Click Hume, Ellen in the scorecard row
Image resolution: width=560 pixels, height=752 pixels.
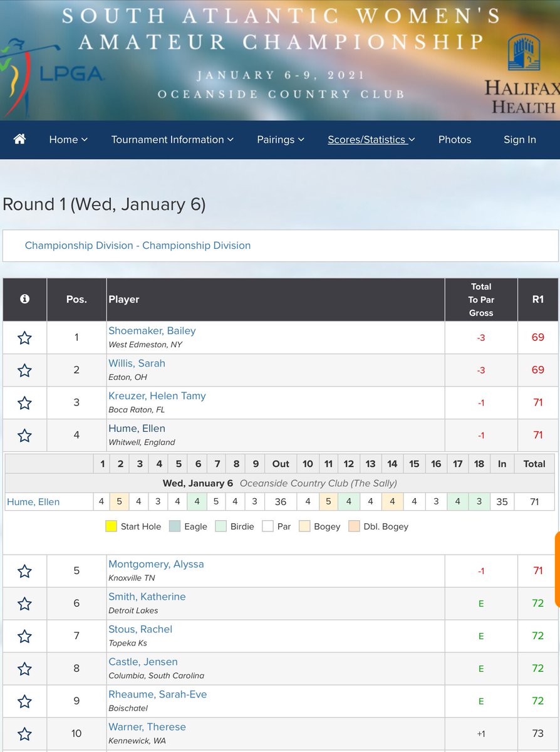click(33, 501)
